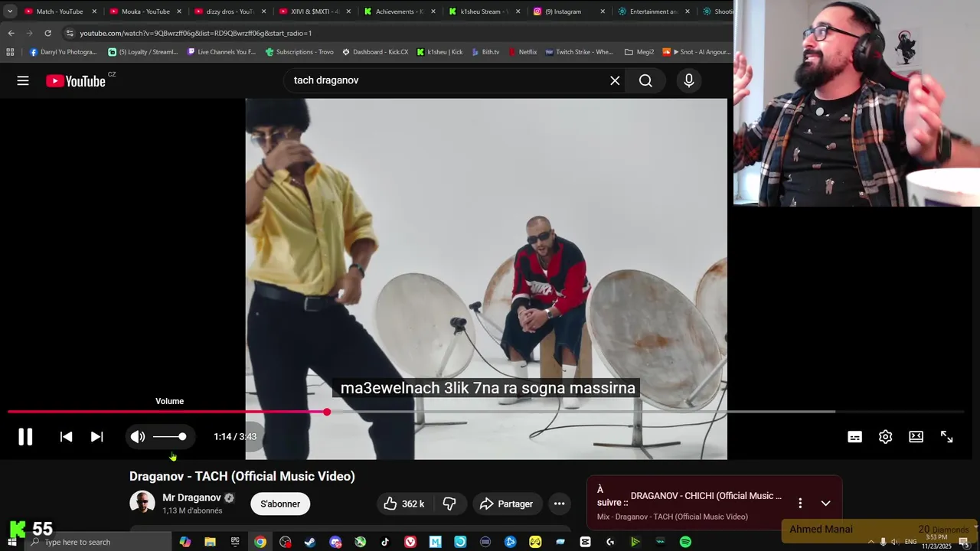Close the (9) Instagram tab
980x551 pixels.
603,11
